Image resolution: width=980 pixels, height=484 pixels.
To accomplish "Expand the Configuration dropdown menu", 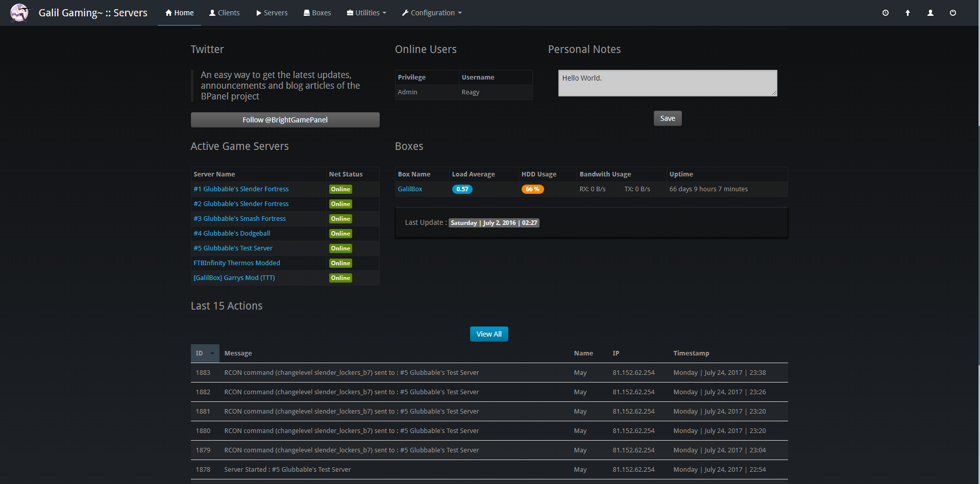I will pyautogui.click(x=432, y=13).
